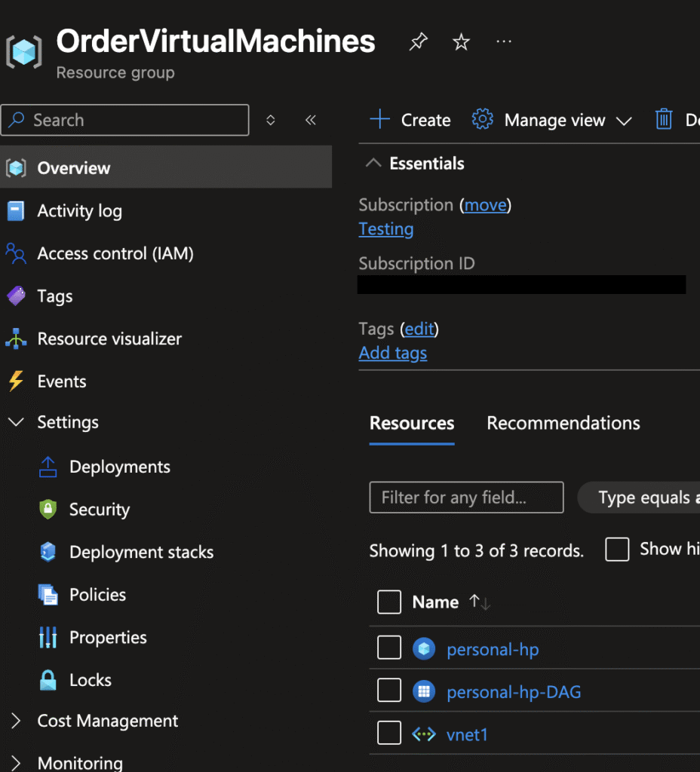Click the Security shield icon

48,509
